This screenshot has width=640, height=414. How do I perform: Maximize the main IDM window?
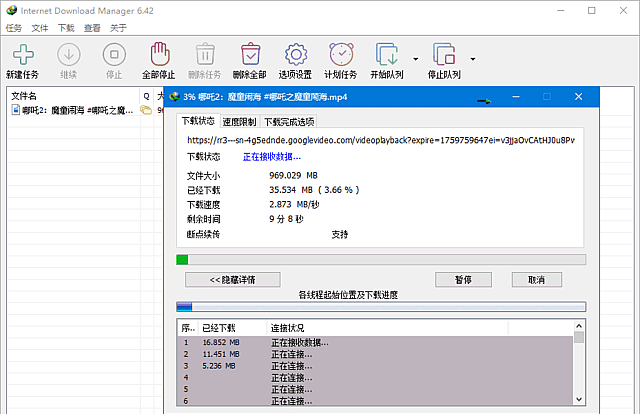click(x=591, y=11)
